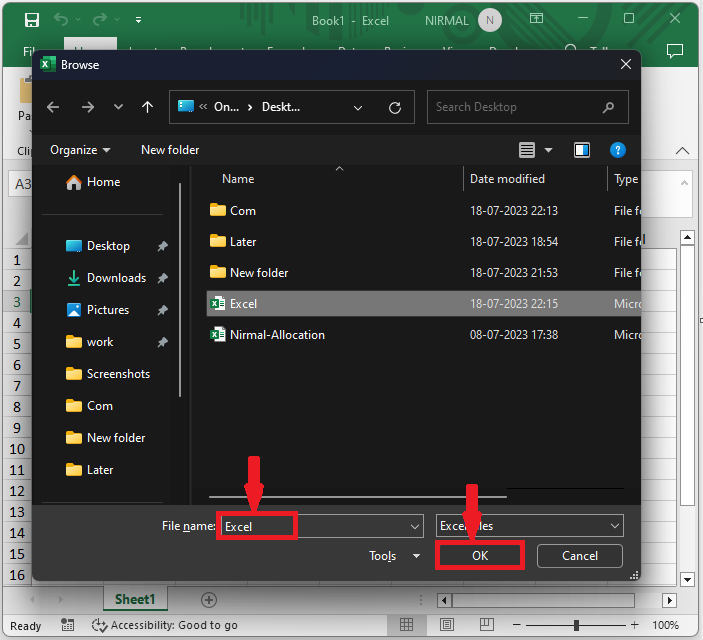Click the zoom out minus button

pyautogui.click(x=516, y=625)
